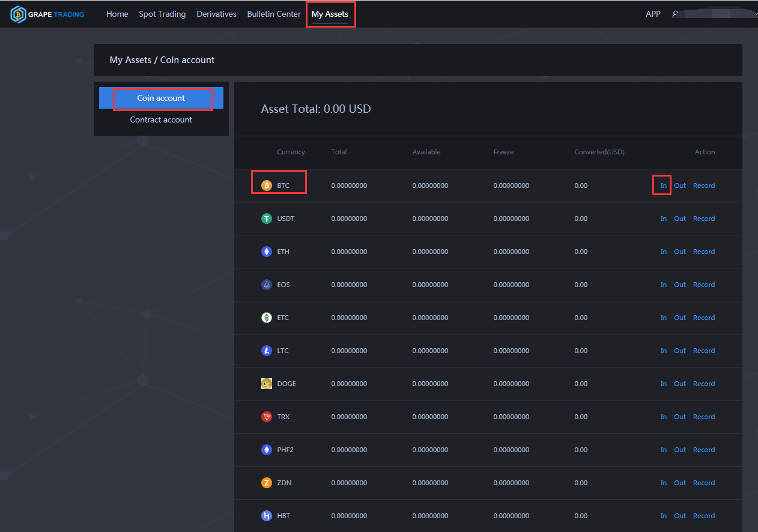Click the BTC coin icon
The height and width of the screenshot is (532, 758).
267,186
